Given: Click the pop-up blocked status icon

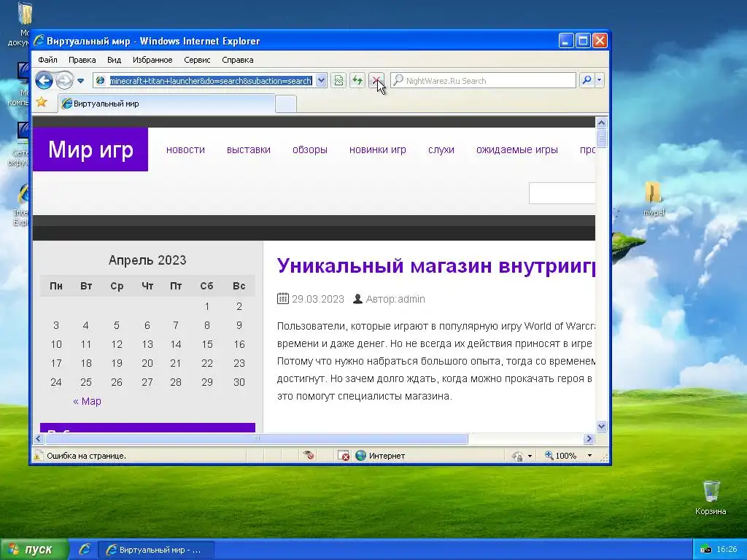Looking at the screenshot, I should pos(343,456).
